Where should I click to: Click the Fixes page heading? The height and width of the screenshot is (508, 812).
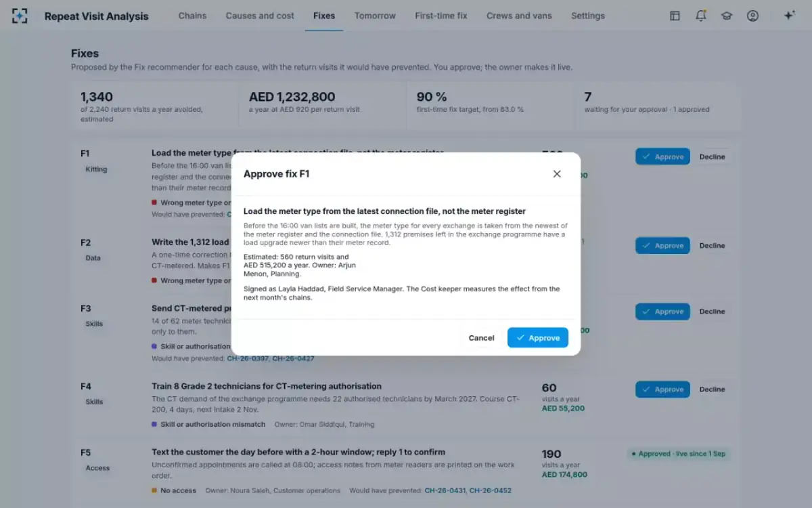85,54
